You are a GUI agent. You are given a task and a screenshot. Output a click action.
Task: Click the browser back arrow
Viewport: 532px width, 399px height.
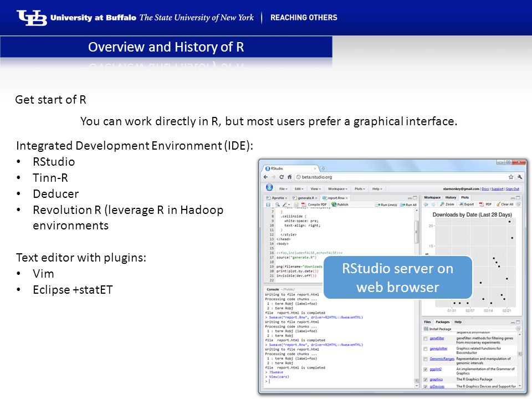265,177
